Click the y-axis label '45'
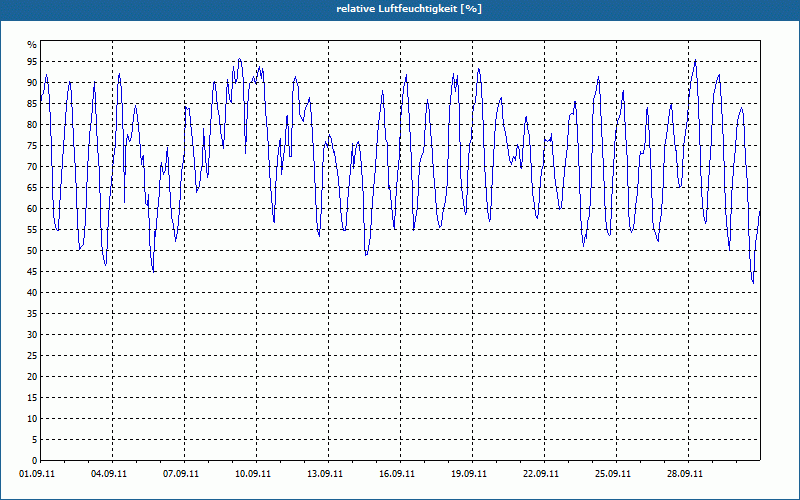This screenshot has width=800, height=500. pos(32,271)
